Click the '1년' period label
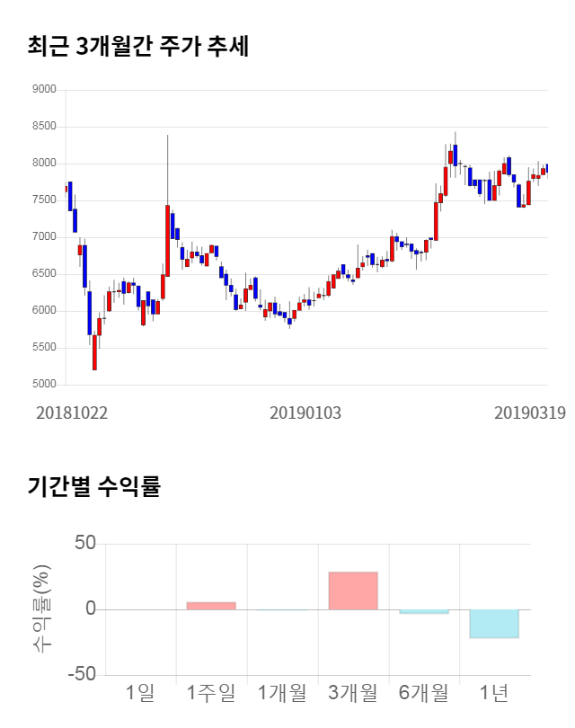This screenshot has width=575, height=728. (x=494, y=692)
